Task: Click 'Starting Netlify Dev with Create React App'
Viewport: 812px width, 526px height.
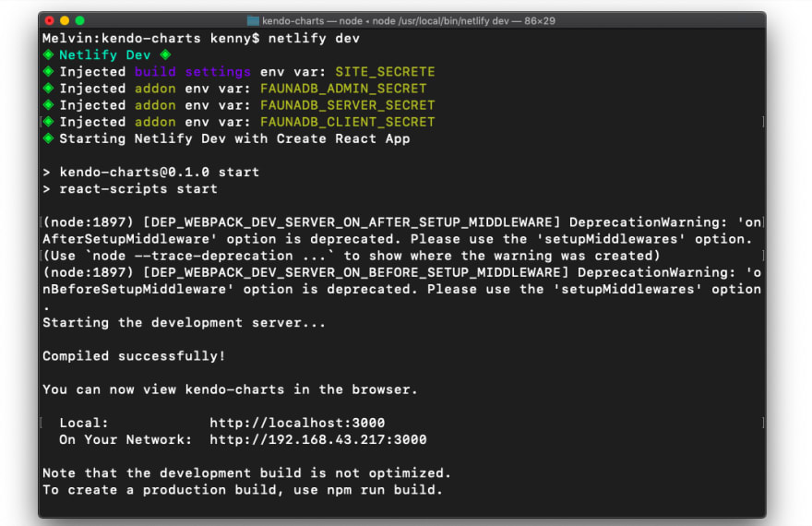Action: [x=234, y=138]
